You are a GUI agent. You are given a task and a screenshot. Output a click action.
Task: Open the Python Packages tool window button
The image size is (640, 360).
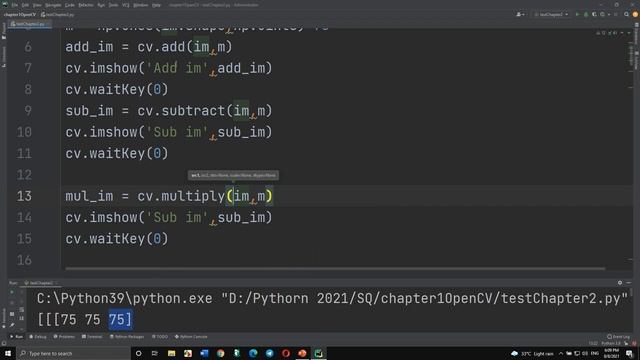(127, 337)
